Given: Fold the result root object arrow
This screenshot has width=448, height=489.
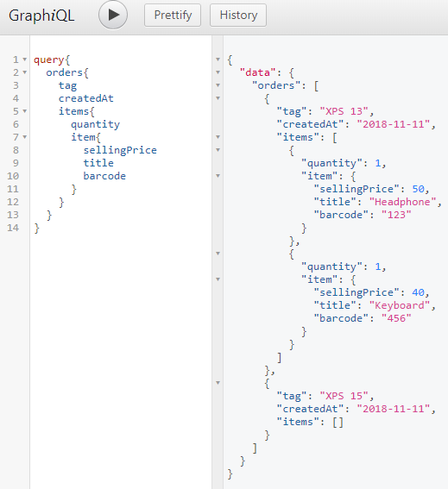Looking at the screenshot, I should [x=218, y=60].
